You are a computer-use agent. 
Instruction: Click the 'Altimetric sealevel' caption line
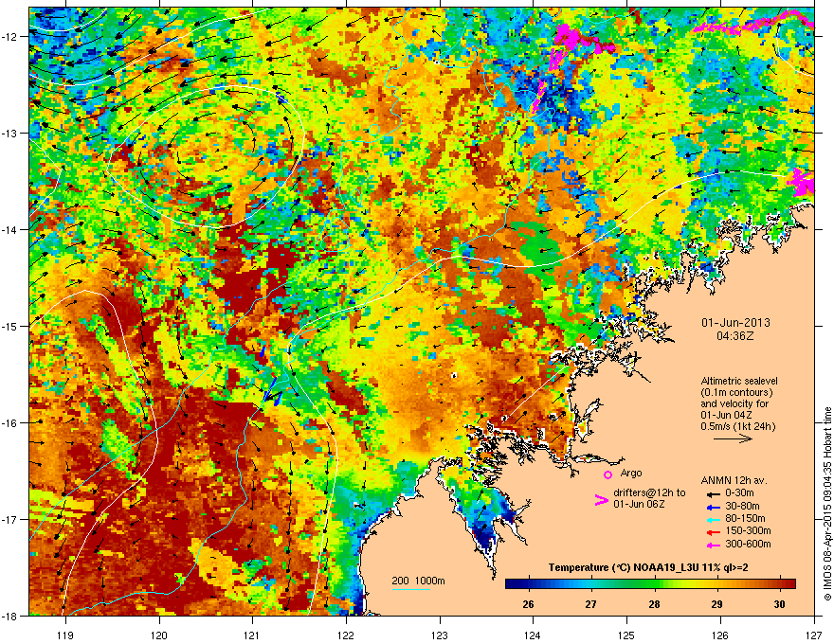pyautogui.click(x=739, y=381)
